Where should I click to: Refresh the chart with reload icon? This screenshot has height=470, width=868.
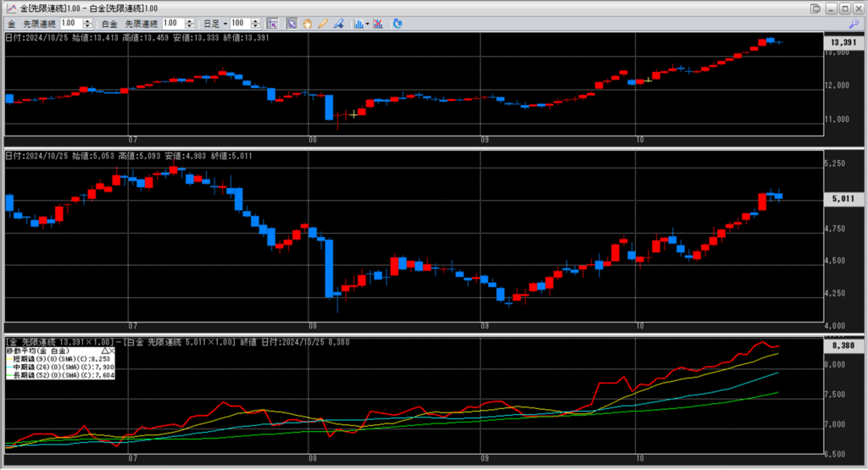pos(397,23)
